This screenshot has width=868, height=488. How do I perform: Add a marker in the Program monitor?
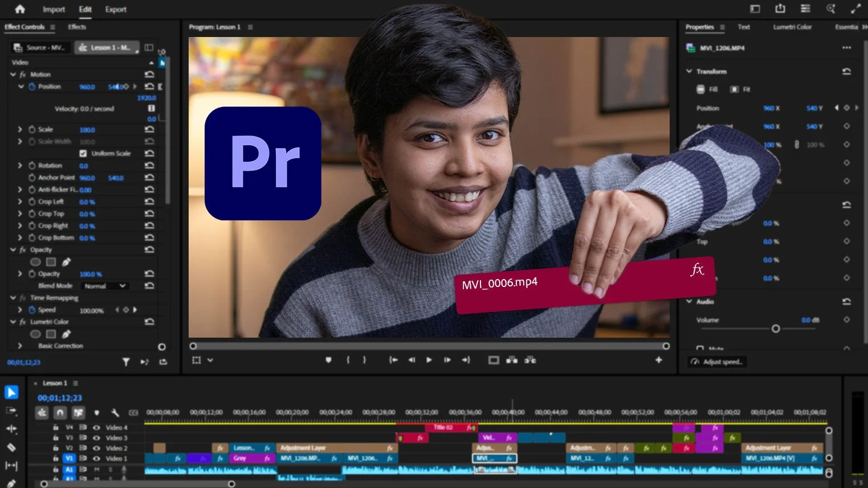pos(328,360)
